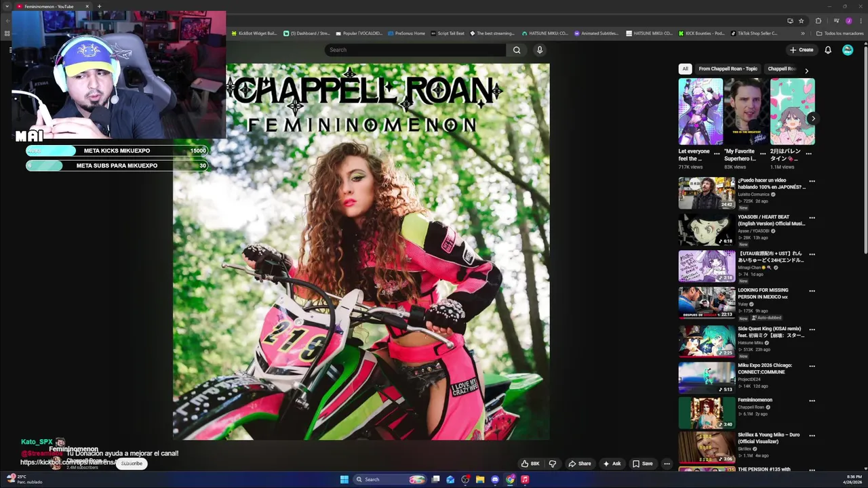Dislike the video with thumbs-down
The image size is (868, 488).
click(x=553, y=464)
